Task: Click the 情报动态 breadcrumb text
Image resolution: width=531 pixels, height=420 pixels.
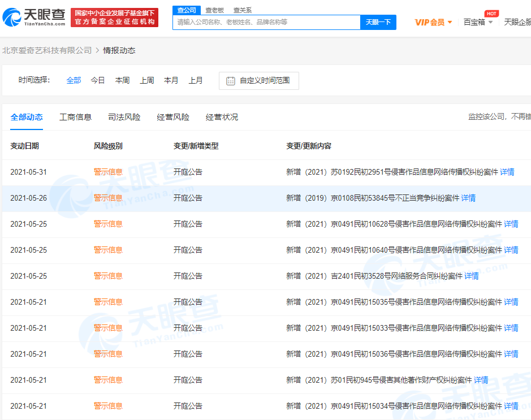Action: click(x=119, y=50)
